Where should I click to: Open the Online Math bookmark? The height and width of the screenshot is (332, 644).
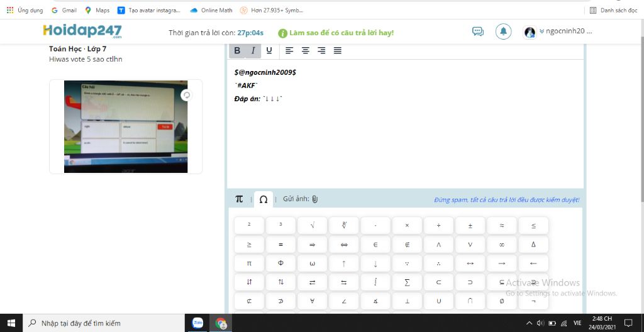pyautogui.click(x=211, y=10)
